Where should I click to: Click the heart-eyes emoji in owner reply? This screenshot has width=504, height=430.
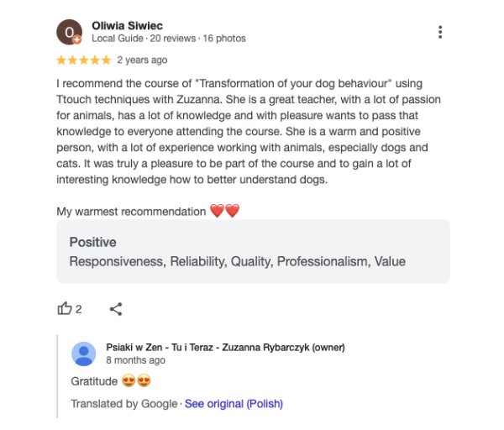136,380
